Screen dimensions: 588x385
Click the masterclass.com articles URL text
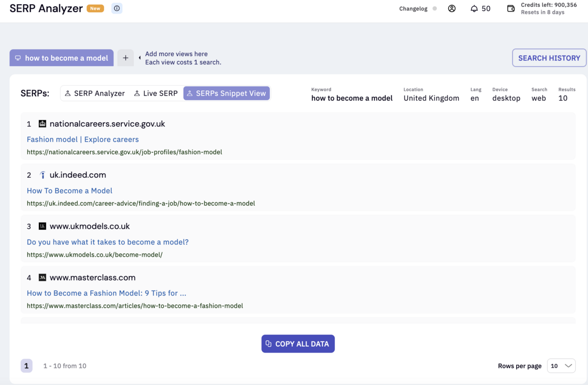pyautogui.click(x=135, y=306)
